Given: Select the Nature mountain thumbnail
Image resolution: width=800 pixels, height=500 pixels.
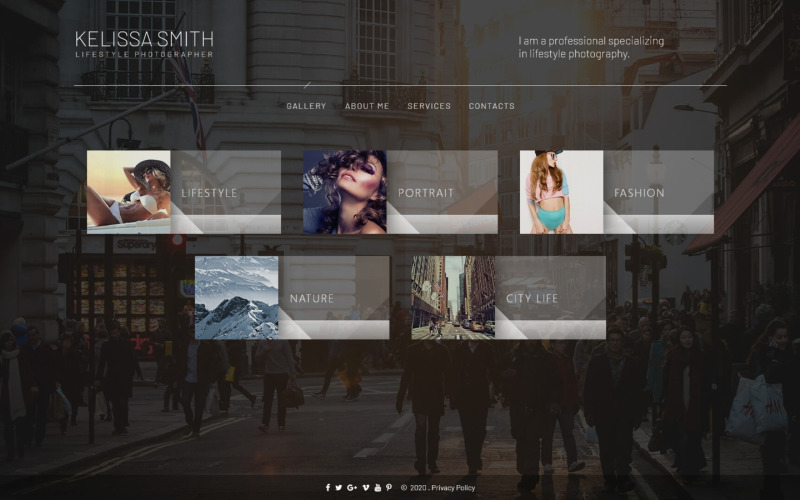Looking at the screenshot, I should coord(237,298).
